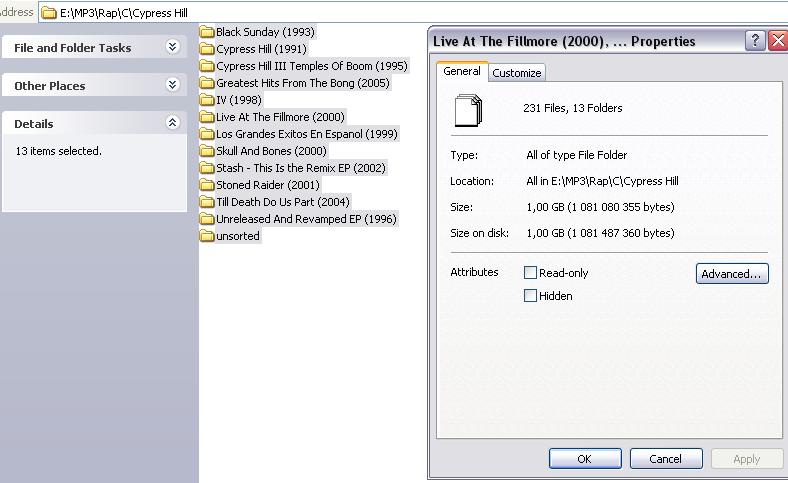Click the '13 items selected.' details text
This screenshot has width=788, height=483.
[59, 151]
